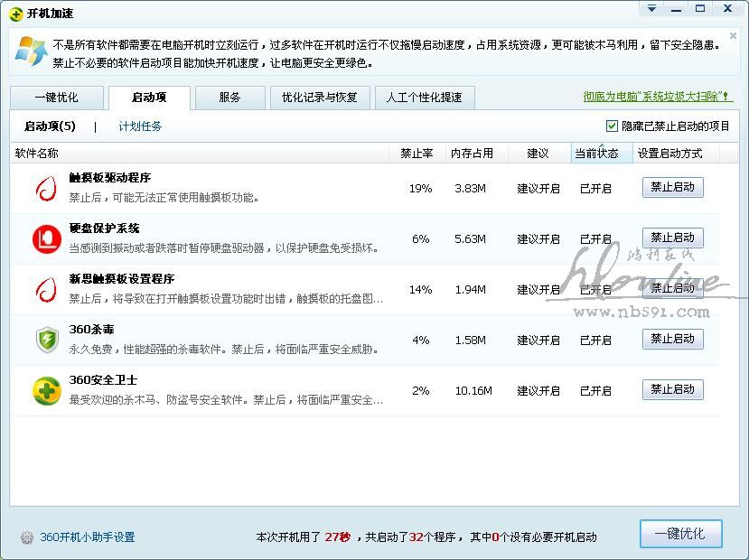Open the 计划任务 sub-tab
This screenshot has height=560, width=749.
click(140, 126)
